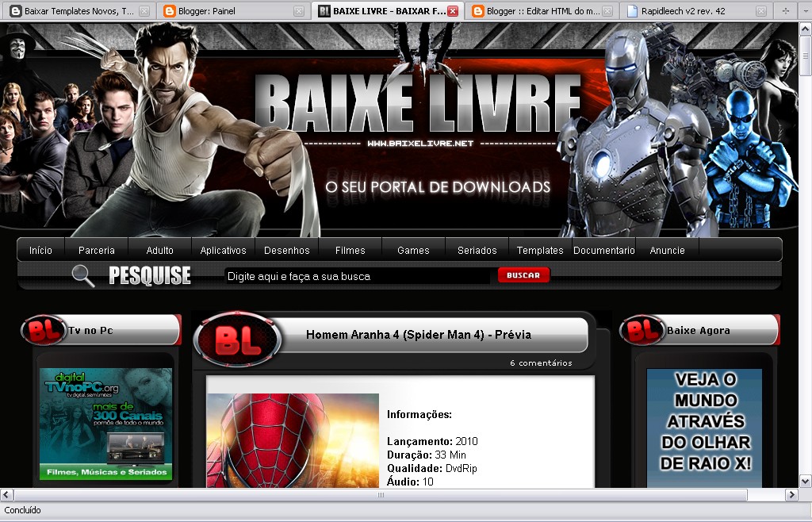Click vertical scrollbar down arrow
The width and height of the screenshot is (812, 522).
[x=806, y=481]
